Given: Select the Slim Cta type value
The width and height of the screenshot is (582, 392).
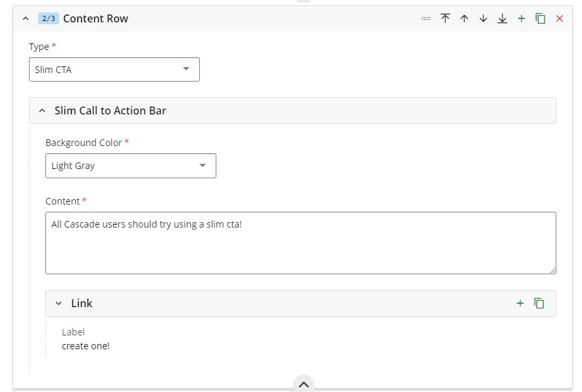Looking at the screenshot, I should 105,68.
